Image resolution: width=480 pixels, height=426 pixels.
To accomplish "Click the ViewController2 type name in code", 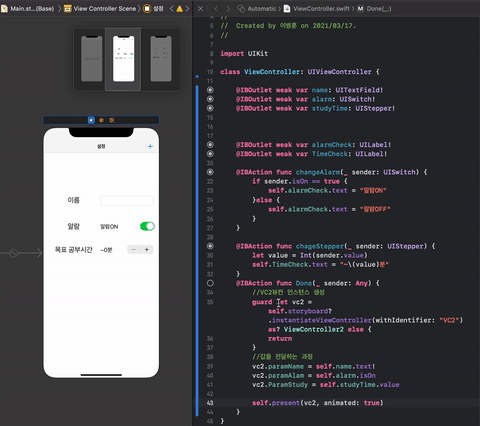I will (314, 329).
